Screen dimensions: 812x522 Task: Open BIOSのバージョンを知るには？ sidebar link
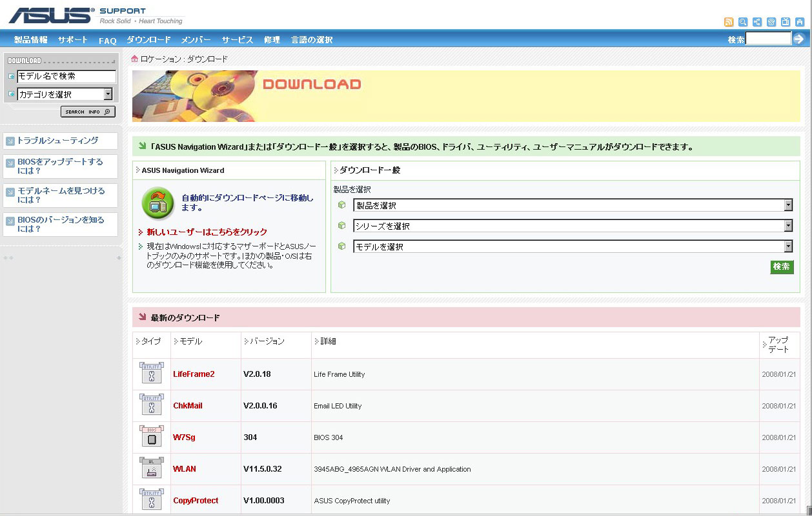[61, 225]
